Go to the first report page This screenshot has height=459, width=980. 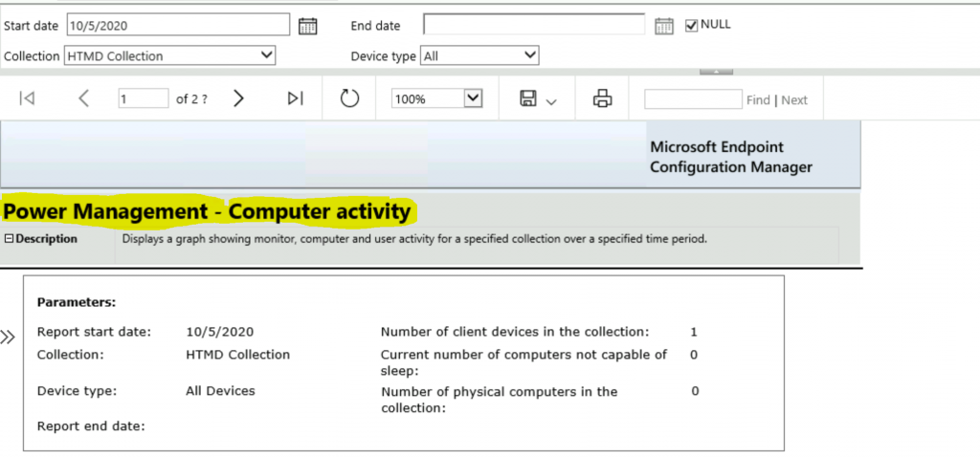pyautogui.click(x=27, y=98)
